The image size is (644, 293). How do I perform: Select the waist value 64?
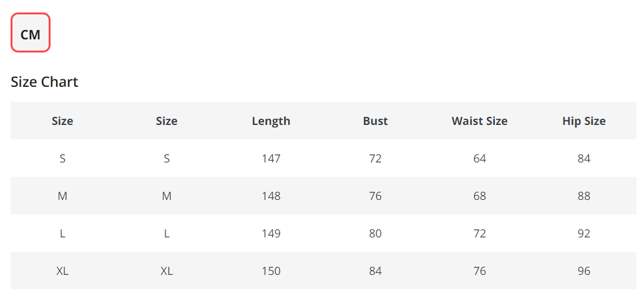(x=480, y=158)
